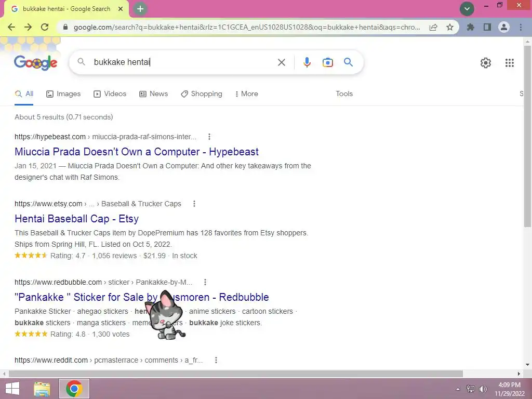
Task: Reload the current page
Action: [x=45, y=27]
